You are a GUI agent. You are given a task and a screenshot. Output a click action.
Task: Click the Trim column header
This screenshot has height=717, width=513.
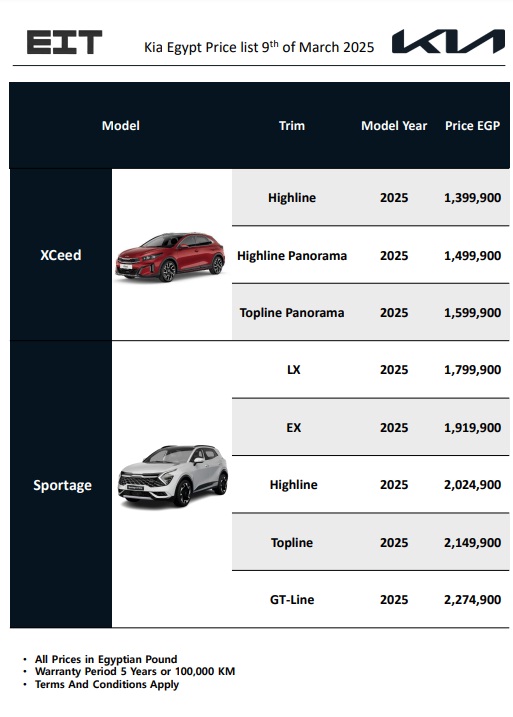(x=292, y=126)
